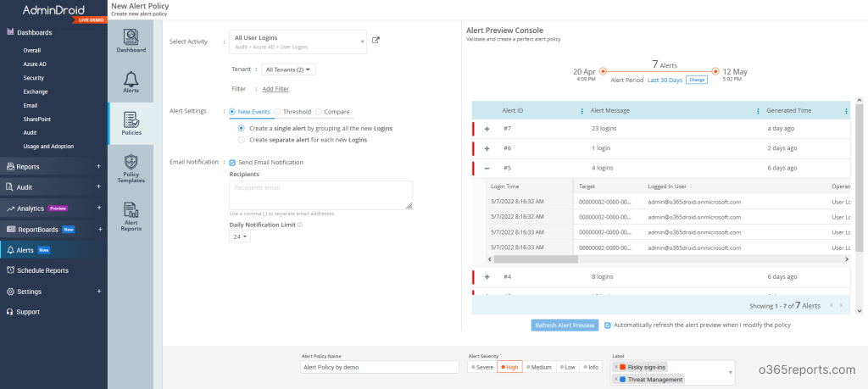Open column options for Alert ID

(581, 111)
